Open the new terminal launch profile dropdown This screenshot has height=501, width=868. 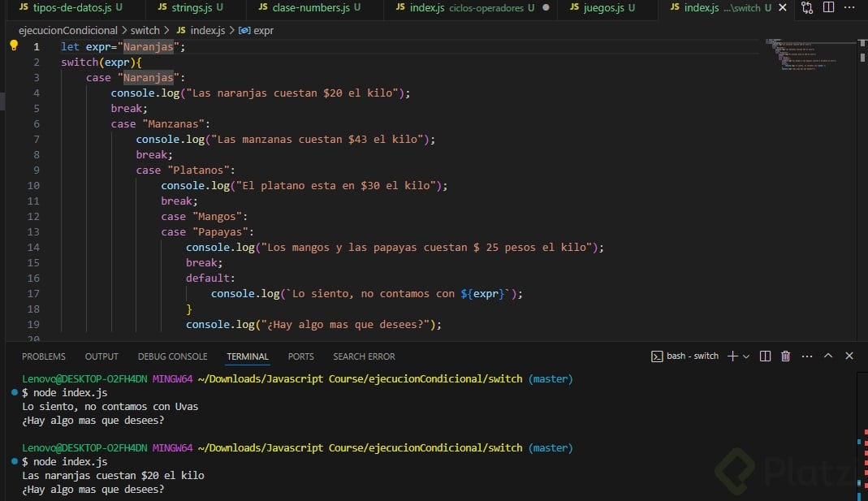tap(746, 356)
